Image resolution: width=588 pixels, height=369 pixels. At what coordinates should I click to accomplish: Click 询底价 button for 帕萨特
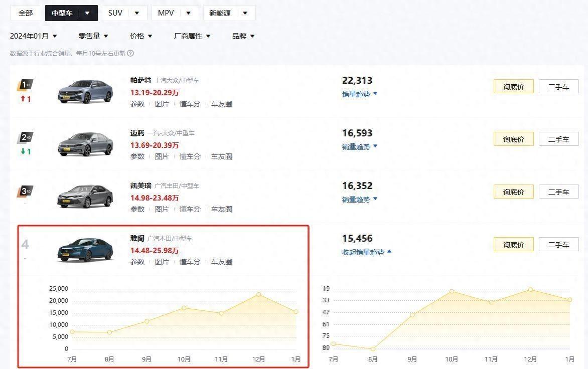click(513, 86)
